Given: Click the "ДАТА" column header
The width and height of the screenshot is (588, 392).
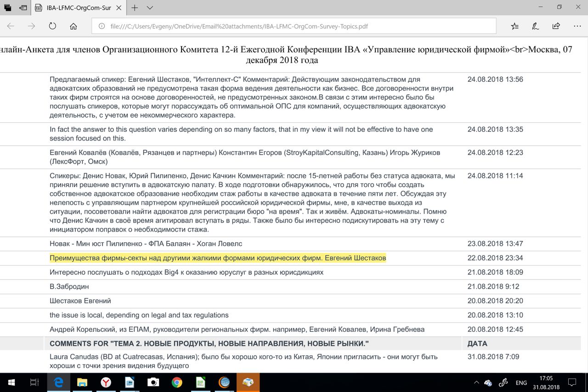Looking at the screenshot, I should 477,344.
